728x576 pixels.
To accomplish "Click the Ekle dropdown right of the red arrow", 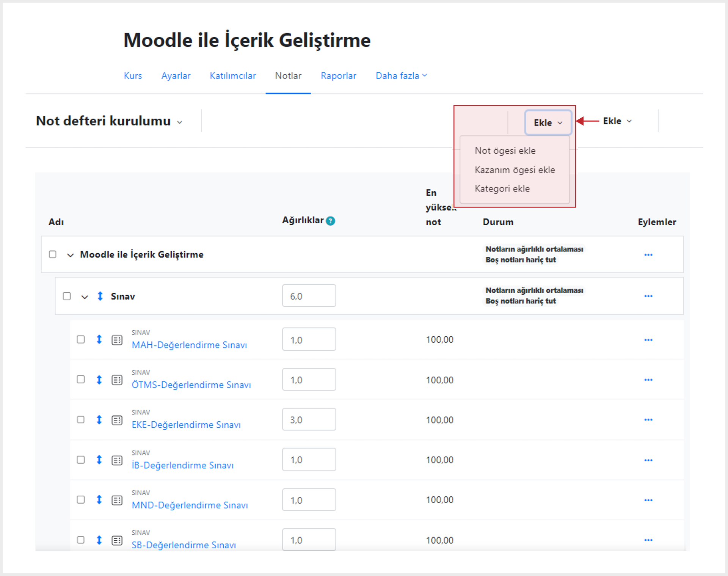I will point(618,121).
